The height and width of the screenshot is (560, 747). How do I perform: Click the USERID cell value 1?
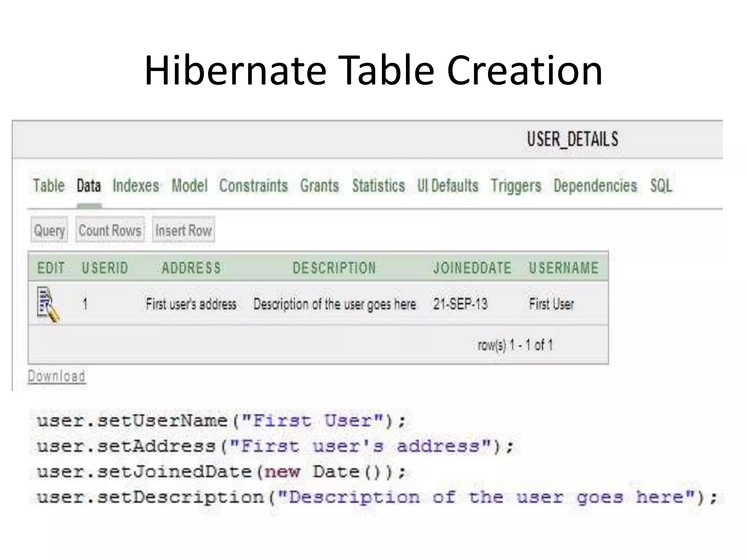pos(85,304)
